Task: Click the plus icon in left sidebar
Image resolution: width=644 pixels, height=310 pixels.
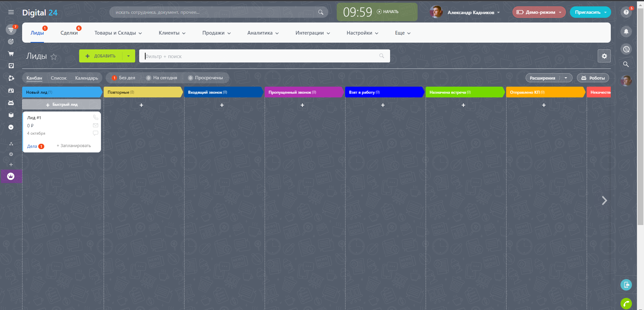Action: 11,165
